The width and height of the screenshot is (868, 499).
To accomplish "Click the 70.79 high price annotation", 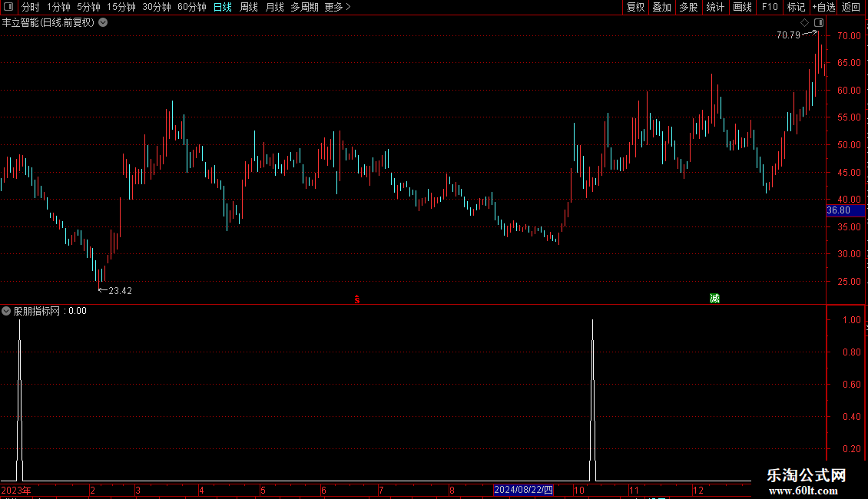I will coord(788,35).
